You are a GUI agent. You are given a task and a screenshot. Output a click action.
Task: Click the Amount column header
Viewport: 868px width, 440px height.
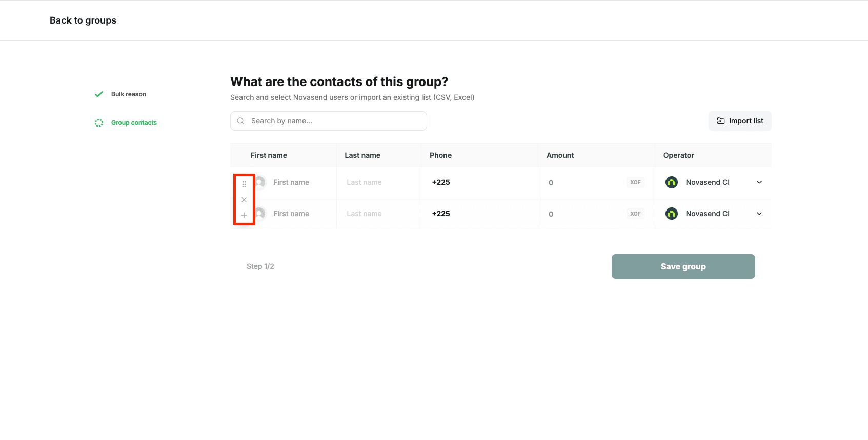click(560, 155)
